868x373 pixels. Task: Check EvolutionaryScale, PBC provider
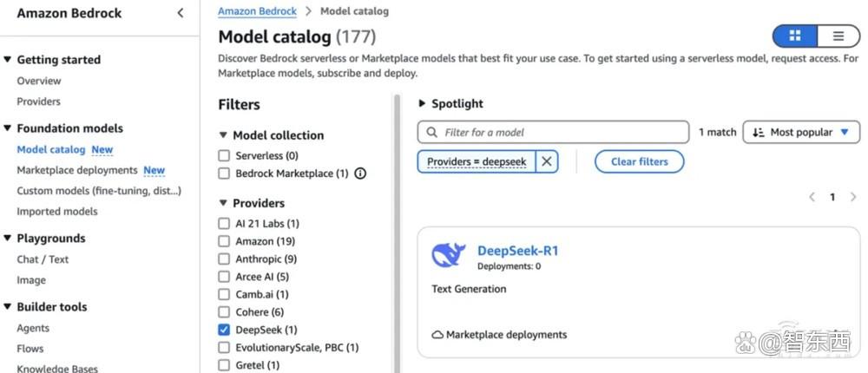click(224, 348)
